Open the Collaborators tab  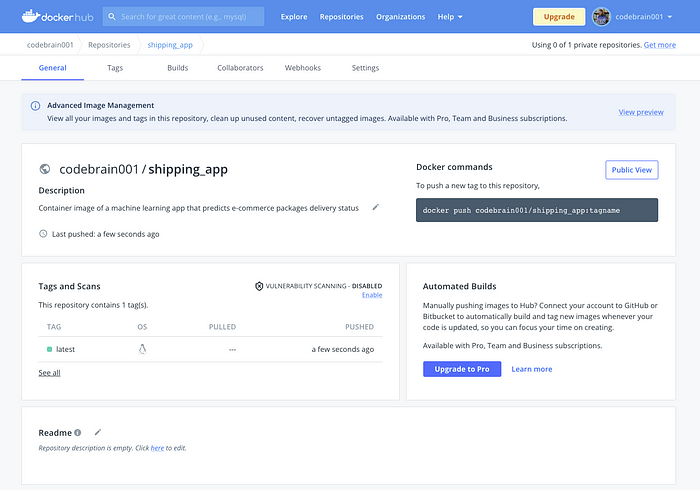[240, 68]
